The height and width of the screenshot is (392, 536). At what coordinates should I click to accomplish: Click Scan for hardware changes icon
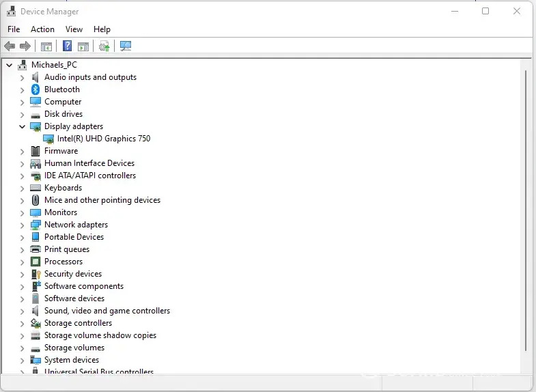point(126,46)
